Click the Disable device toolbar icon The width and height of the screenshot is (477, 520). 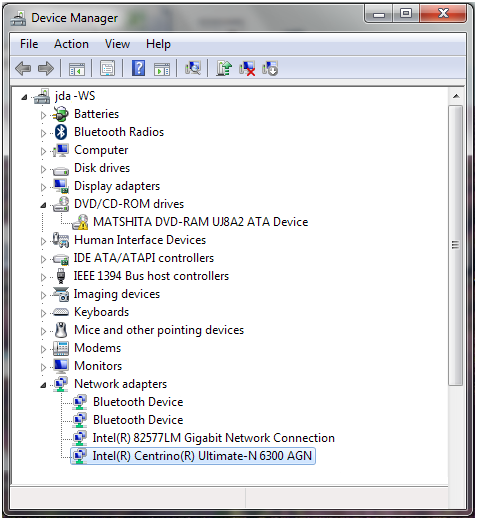(x=270, y=69)
